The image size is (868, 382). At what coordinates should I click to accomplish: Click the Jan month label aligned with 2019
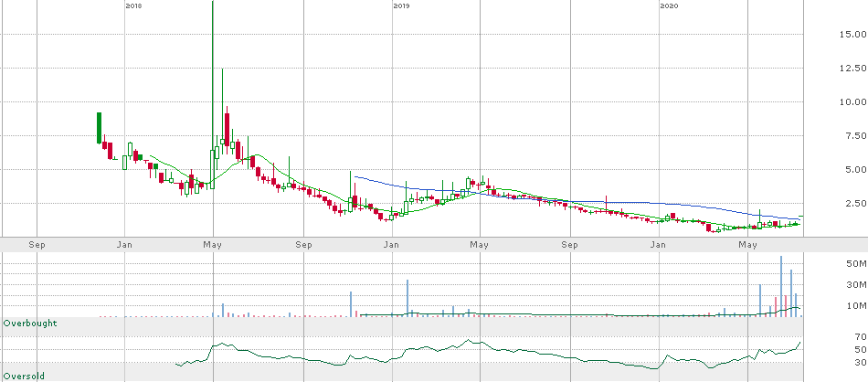click(392, 244)
